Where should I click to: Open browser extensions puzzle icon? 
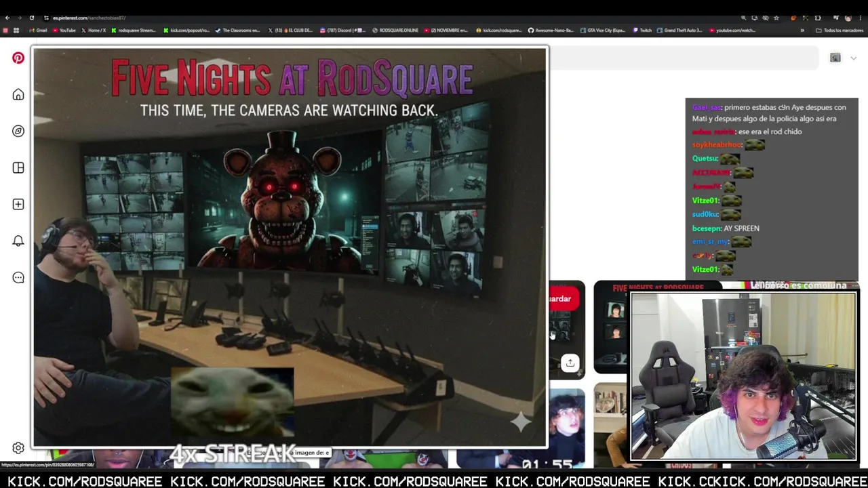tap(818, 18)
